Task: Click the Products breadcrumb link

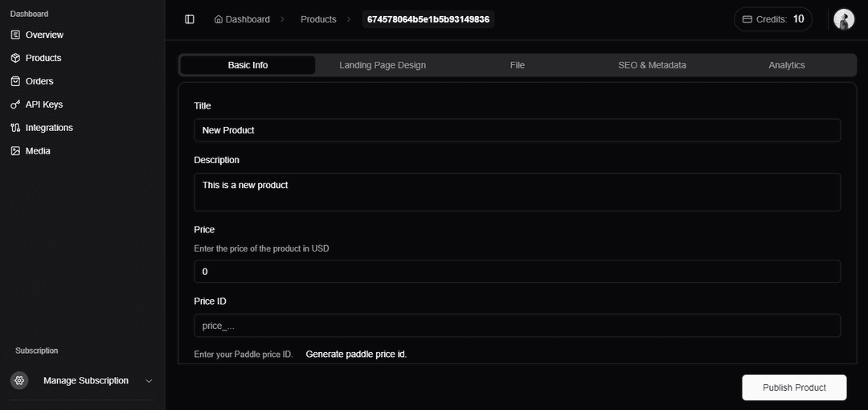Action: 318,19
